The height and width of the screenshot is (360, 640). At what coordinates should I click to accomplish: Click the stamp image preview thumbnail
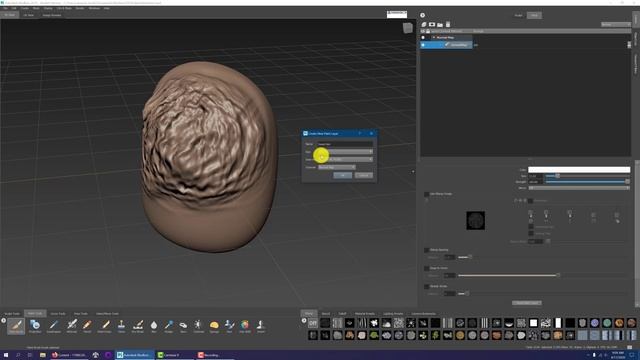476,220
